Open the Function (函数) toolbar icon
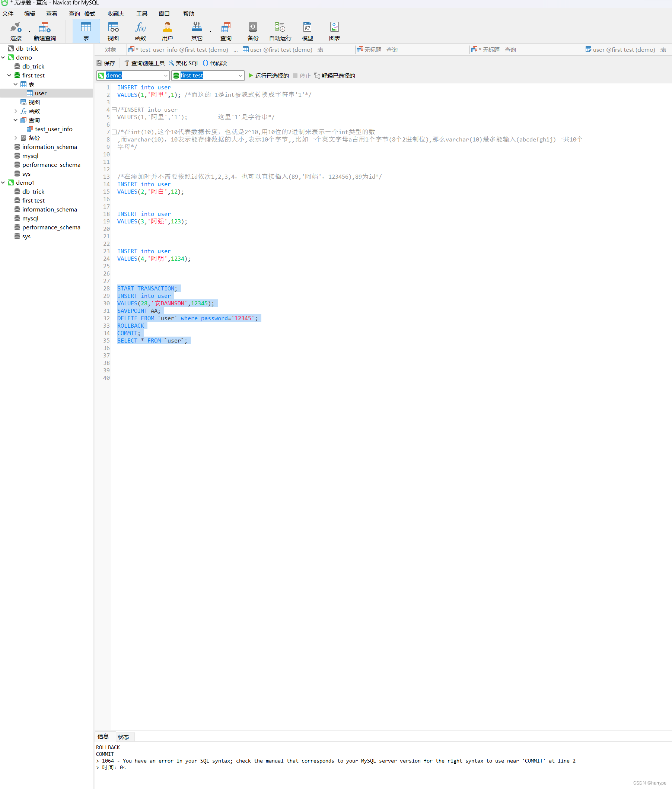 (140, 31)
